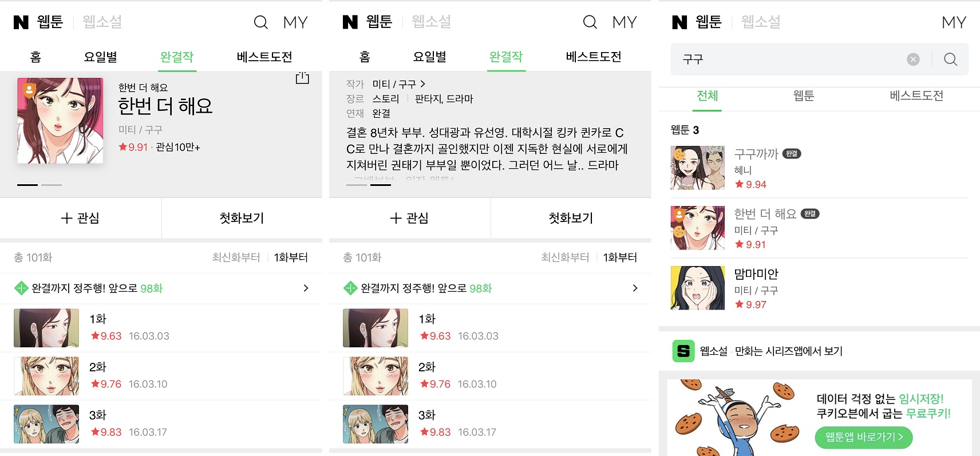Clear the search field with the X icon
This screenshot has width=980, height=456.
(913, 59)
